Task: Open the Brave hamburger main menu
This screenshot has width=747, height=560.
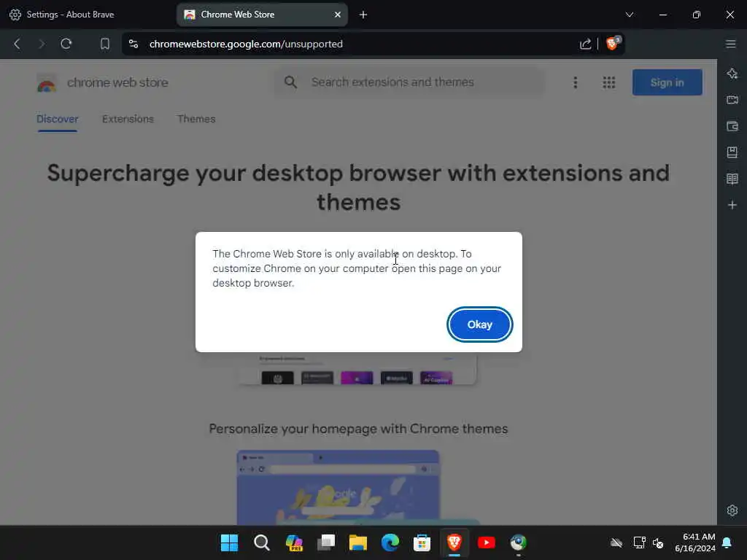Action: [x=731, y=44]
